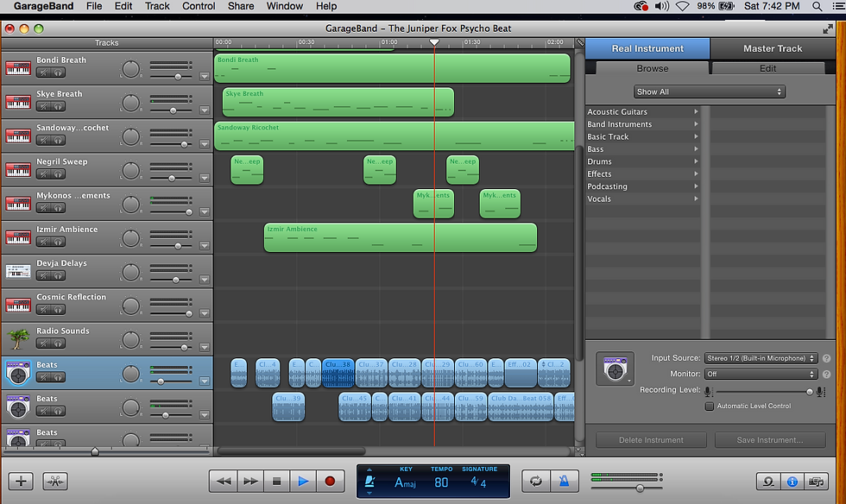
Task: Solo the Radio Sounds track
Action: (x=58, y=343)
